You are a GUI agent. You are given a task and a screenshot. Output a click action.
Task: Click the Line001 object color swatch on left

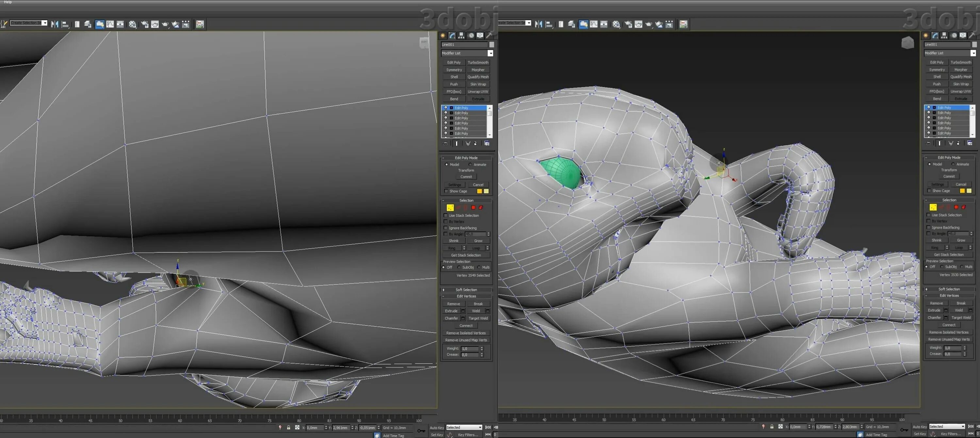[492, 44]
